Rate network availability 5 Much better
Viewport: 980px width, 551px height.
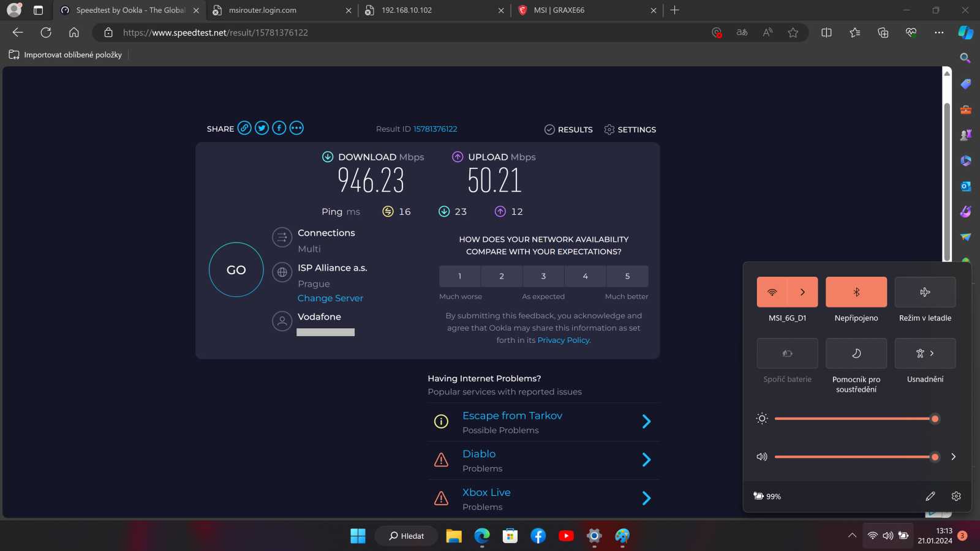[627, 276]
